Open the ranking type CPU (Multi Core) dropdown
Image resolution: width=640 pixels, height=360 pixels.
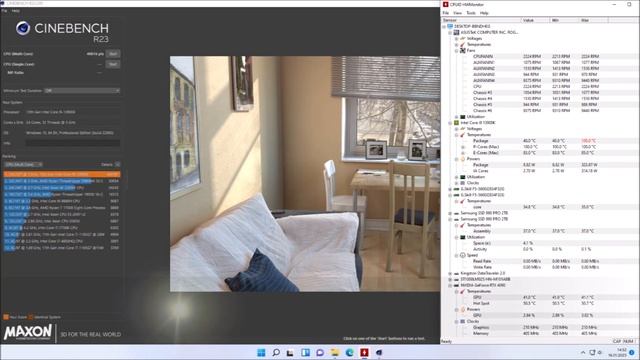23,164
